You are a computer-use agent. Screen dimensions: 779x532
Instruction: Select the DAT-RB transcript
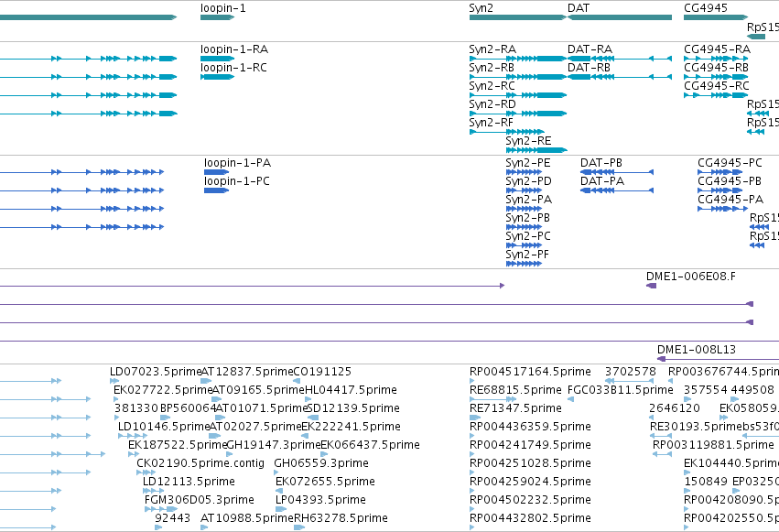pos(620,77)
